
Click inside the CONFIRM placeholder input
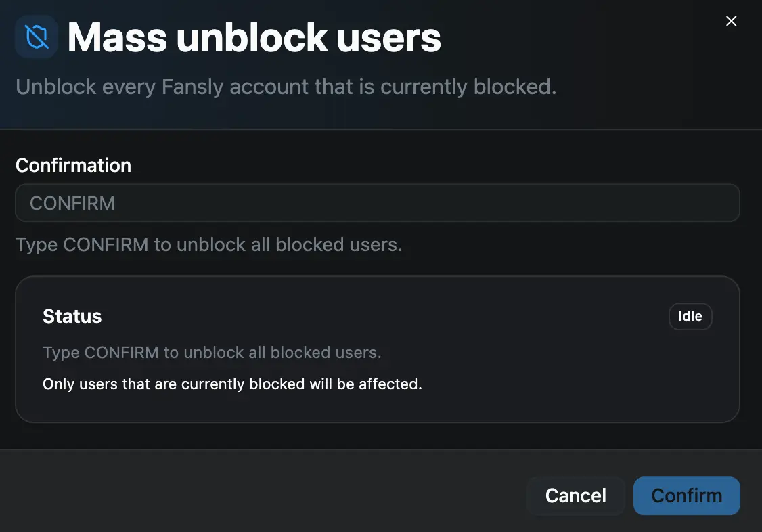(x=378, y=202)
